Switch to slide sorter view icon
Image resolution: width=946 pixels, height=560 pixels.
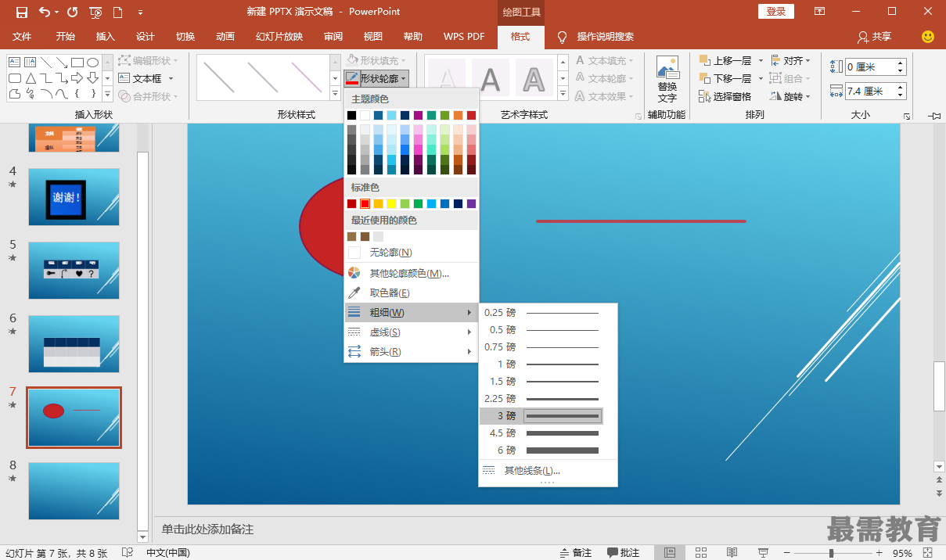[701, 553]
